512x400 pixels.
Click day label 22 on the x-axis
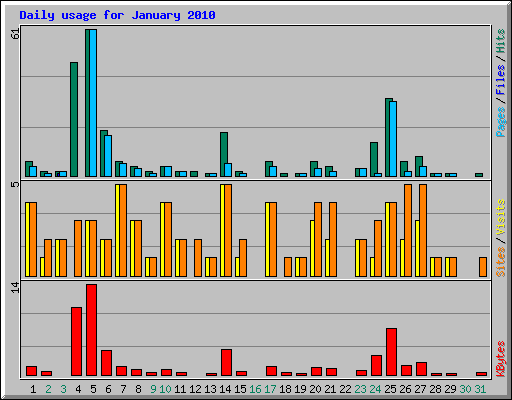click(x=345, y=389)
